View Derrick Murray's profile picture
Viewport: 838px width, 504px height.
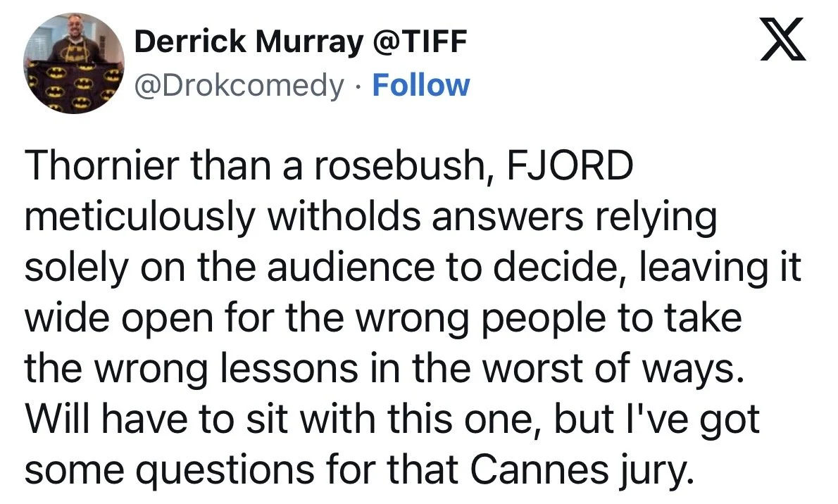[74, 63]
